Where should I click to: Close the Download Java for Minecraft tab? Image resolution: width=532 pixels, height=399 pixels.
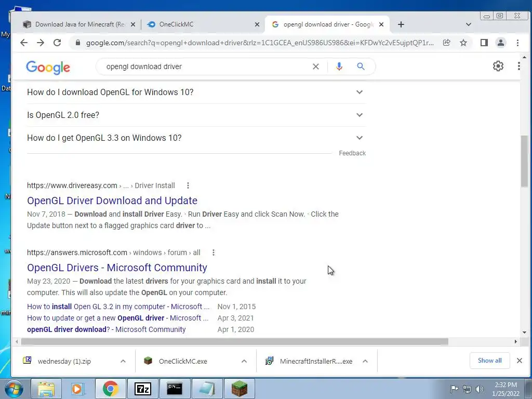coord(133,24)
